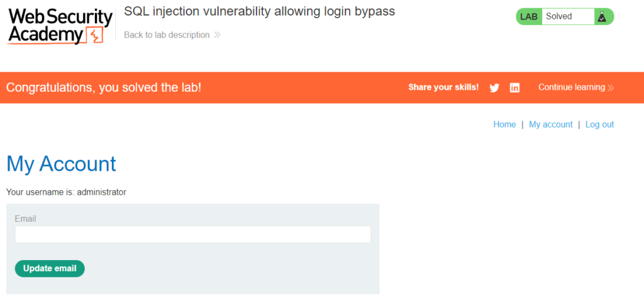Share the result via Twitter icon

494,88
